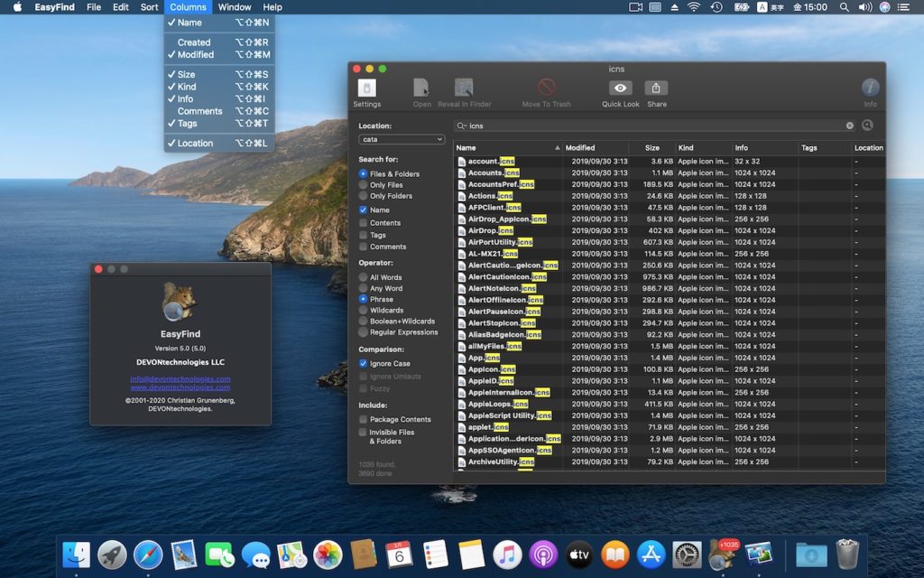This screenshot has width=924, height=578.
Task: Click the Open toolbar icon
Action: (421, 89)
